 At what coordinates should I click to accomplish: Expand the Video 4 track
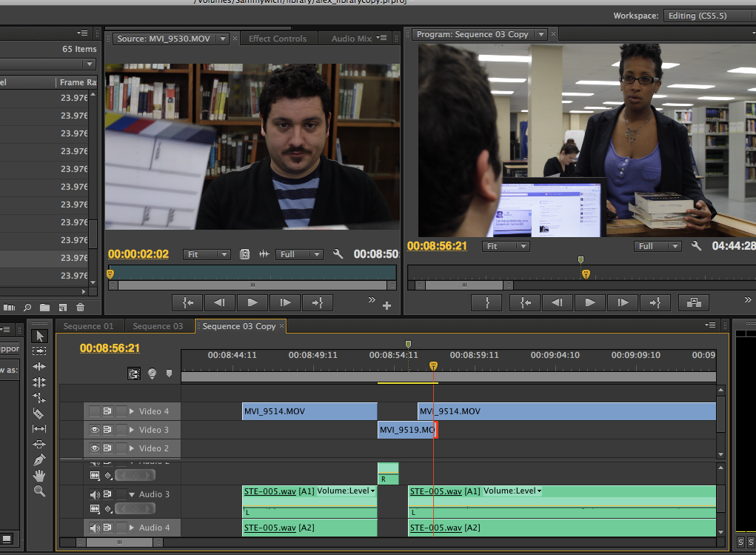coord(131,411)
